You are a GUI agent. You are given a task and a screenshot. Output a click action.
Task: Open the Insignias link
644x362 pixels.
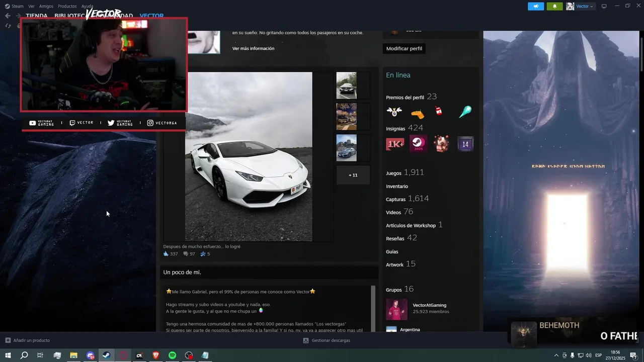395,128
